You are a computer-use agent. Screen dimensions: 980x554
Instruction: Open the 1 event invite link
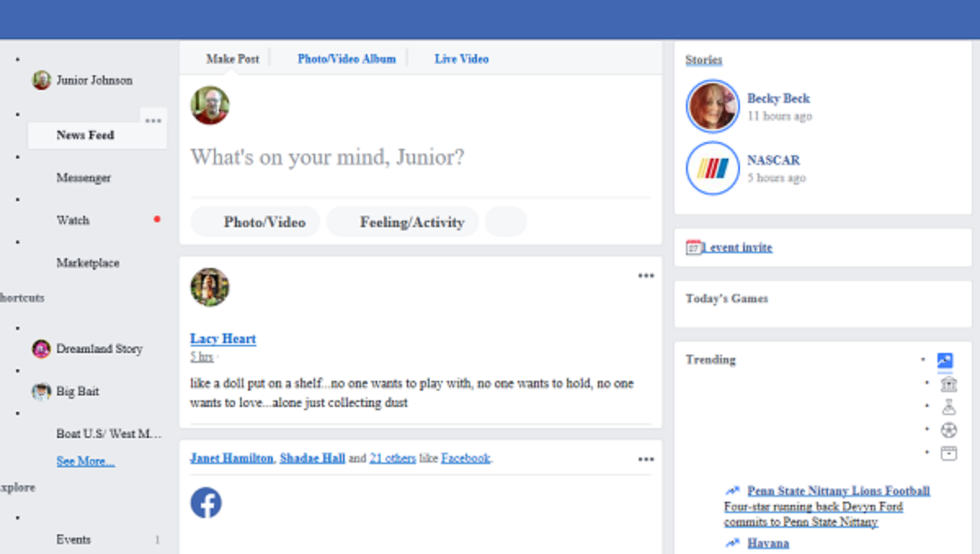point(737,248)
